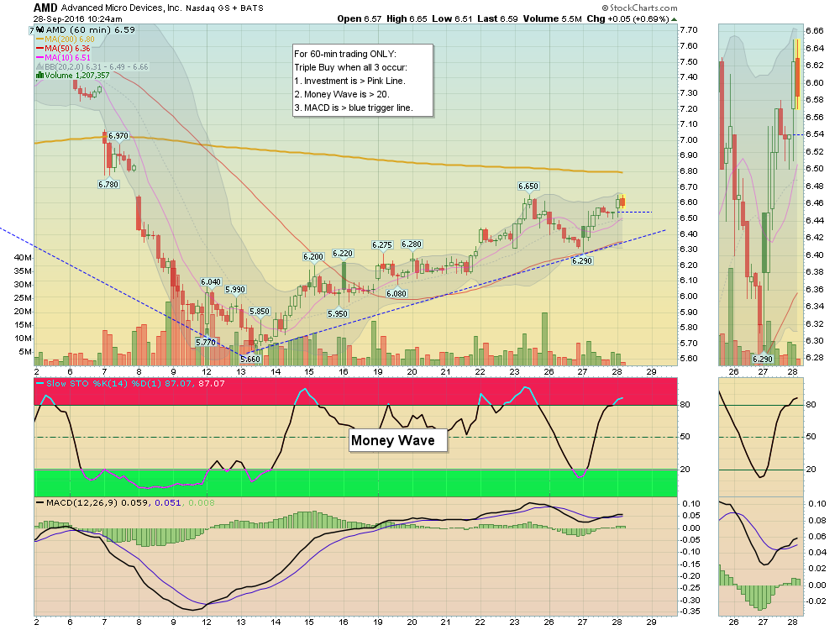Click the 6.275 price label

click(382, 244)
